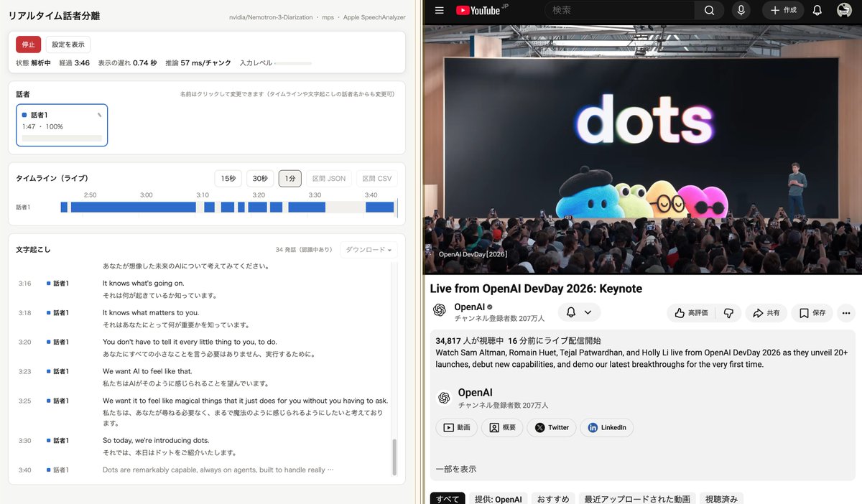Click transcript line "It knows what's going on."
862x504 pixels.
(x=143, y=284)
